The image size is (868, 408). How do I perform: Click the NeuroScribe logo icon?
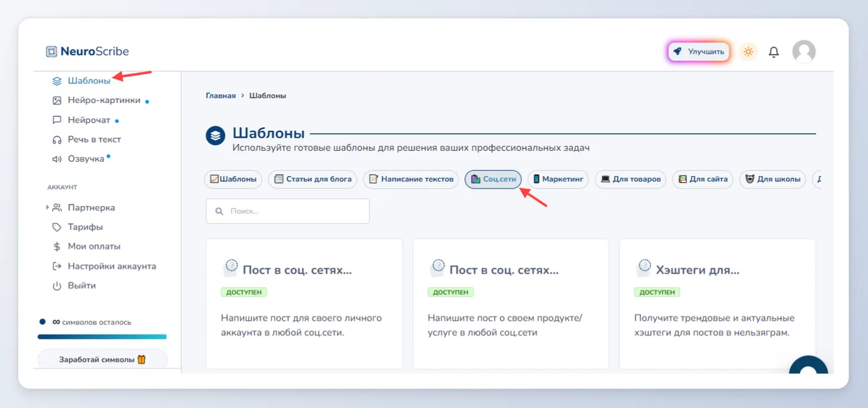51,51
